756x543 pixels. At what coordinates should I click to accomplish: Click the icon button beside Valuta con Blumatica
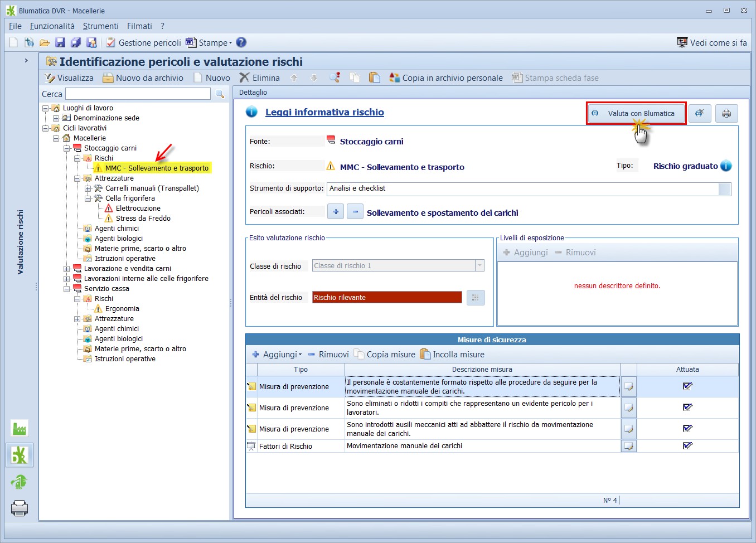[x=700, y=113]
